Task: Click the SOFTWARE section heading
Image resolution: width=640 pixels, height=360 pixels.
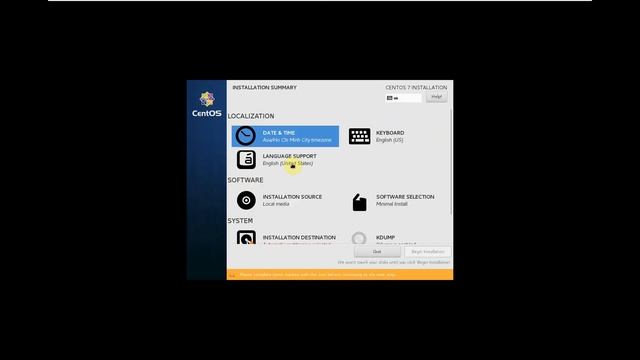Action: (x=245, y=180)
